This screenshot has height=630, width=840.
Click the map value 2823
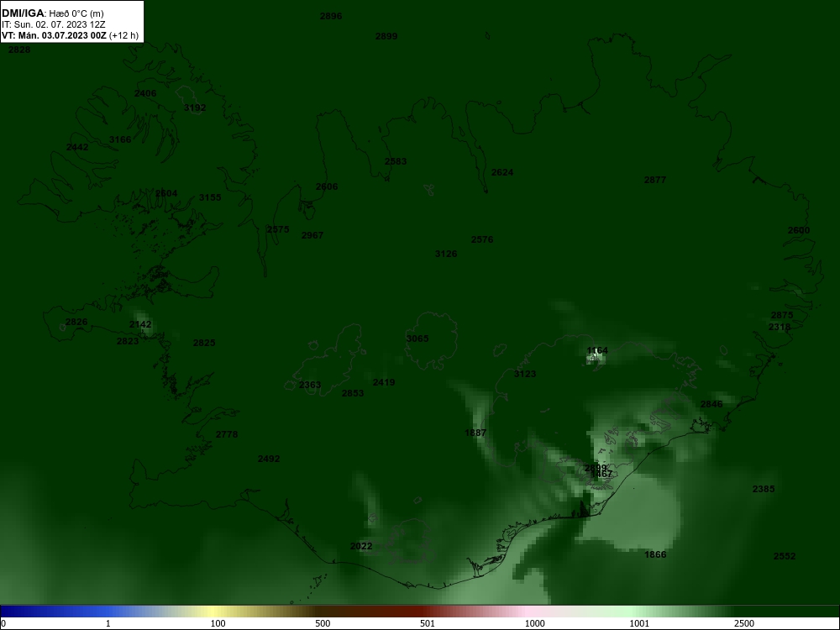128,341
